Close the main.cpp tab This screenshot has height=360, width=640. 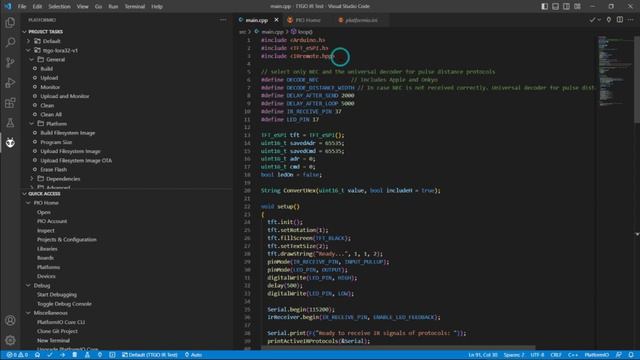(276, 20)
